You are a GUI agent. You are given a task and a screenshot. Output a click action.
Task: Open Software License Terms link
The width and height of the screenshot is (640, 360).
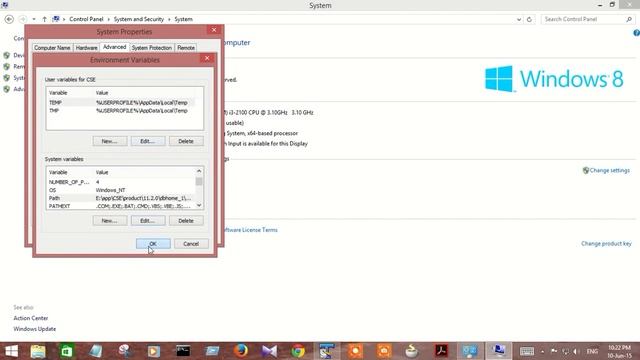point(251,230)
